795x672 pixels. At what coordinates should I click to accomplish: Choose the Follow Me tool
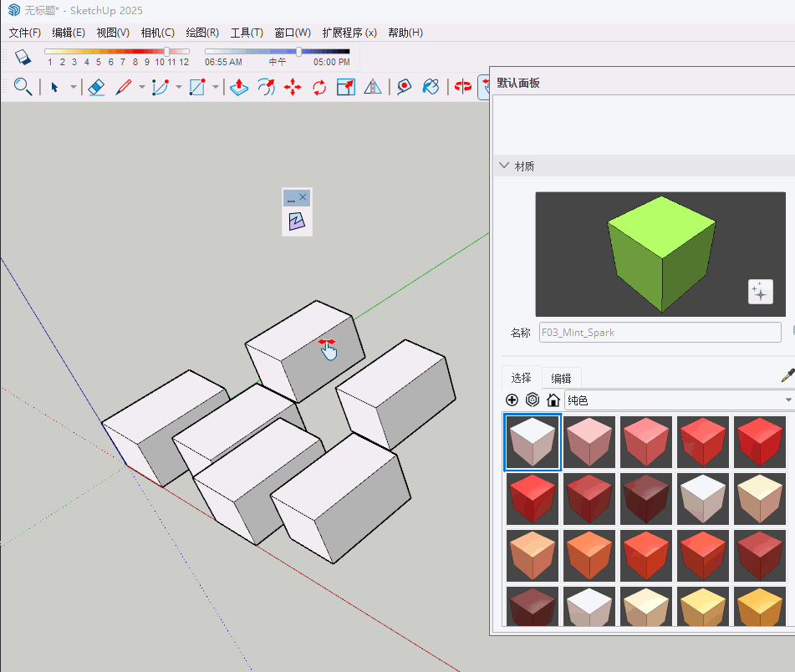point(266,87)
